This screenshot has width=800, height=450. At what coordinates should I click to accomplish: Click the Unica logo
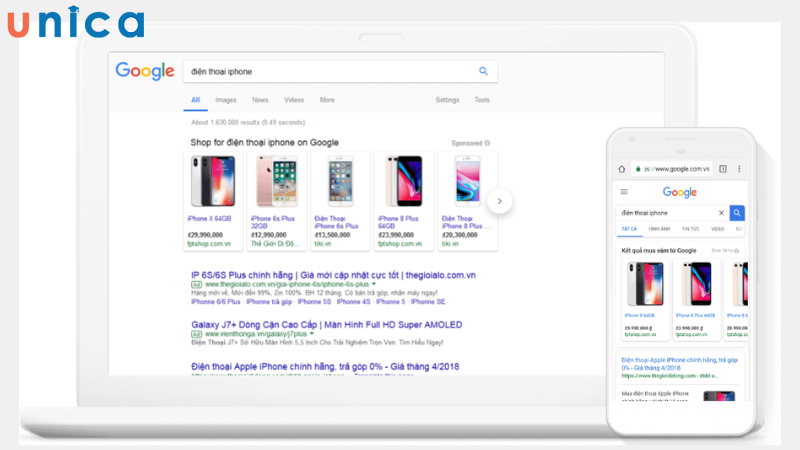coord(76,22)
